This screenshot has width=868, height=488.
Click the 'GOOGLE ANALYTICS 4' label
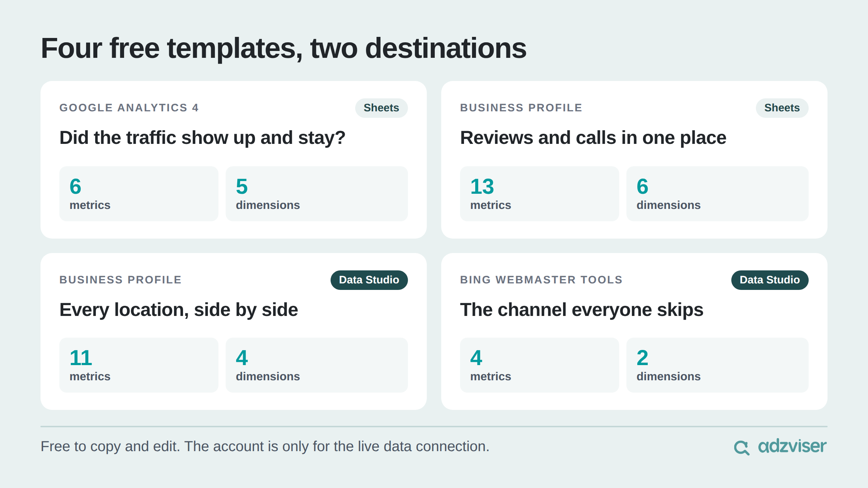pos(129,108)
